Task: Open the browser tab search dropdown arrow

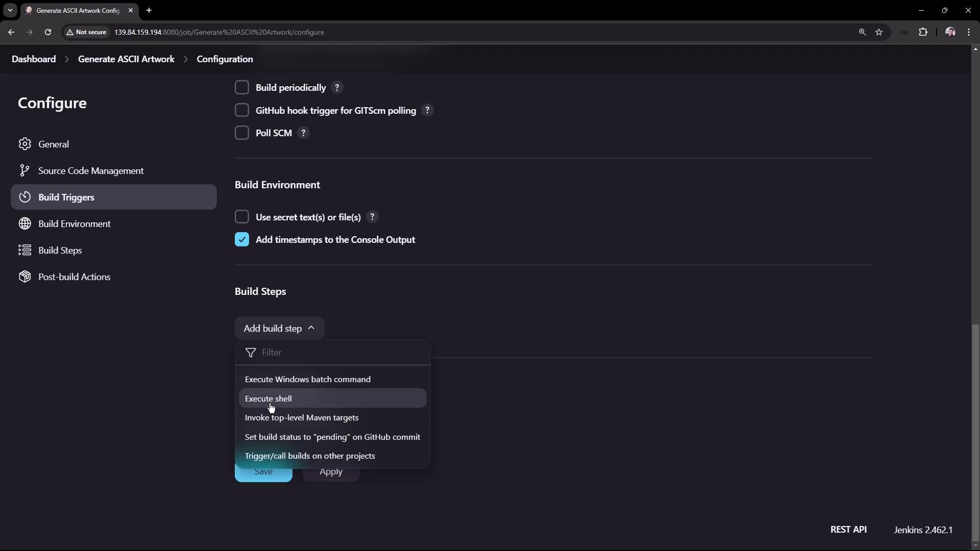Action: pos(10,10)
